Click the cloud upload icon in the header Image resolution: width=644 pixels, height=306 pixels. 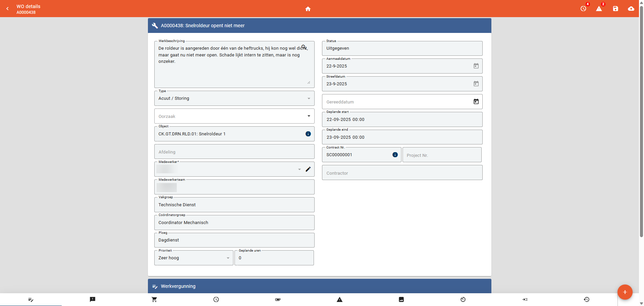click(631, 9)
